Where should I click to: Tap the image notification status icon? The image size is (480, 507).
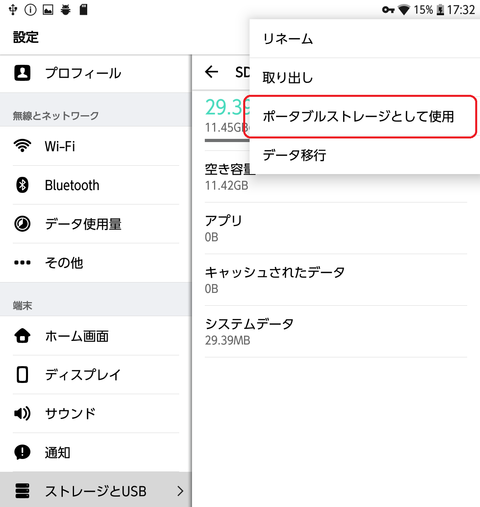[48, 10]
